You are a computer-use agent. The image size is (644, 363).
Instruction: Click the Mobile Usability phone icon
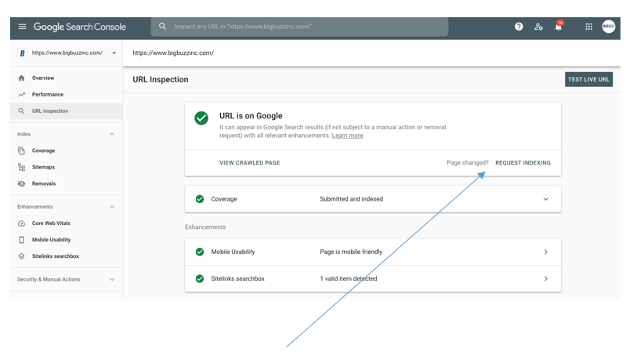(21, 240)
